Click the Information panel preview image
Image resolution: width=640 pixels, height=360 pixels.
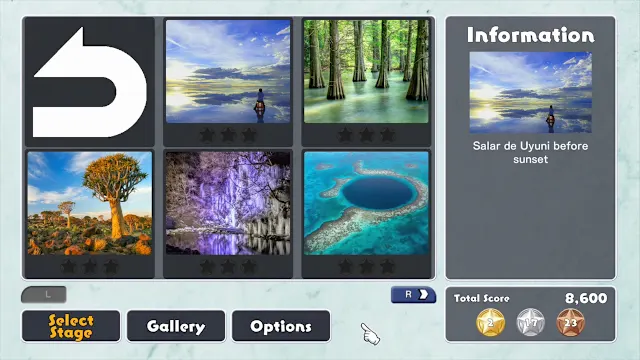(x=530, y=92)
